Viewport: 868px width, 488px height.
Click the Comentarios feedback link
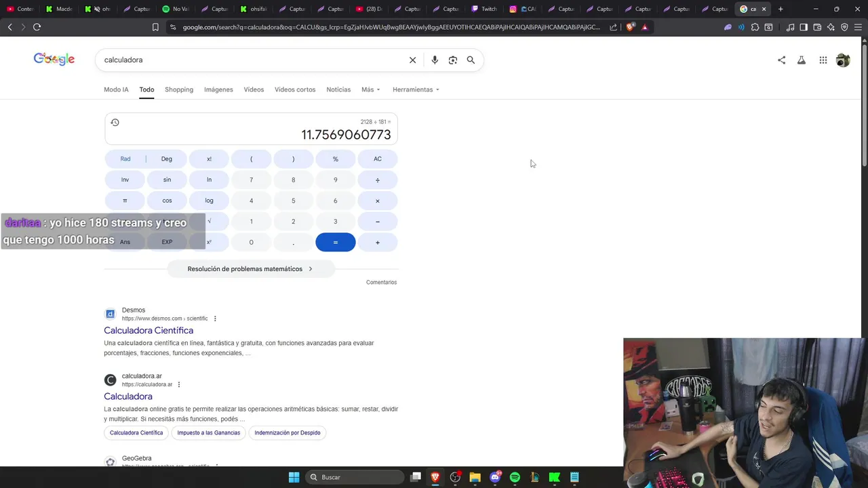point(381,282)
